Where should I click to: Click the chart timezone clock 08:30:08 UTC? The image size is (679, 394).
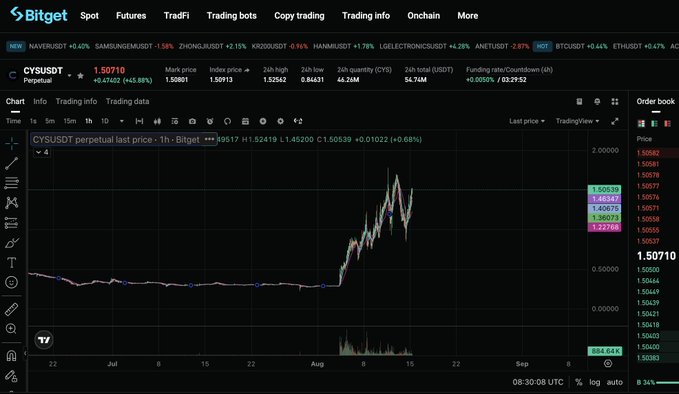click(x=538, y=382)
